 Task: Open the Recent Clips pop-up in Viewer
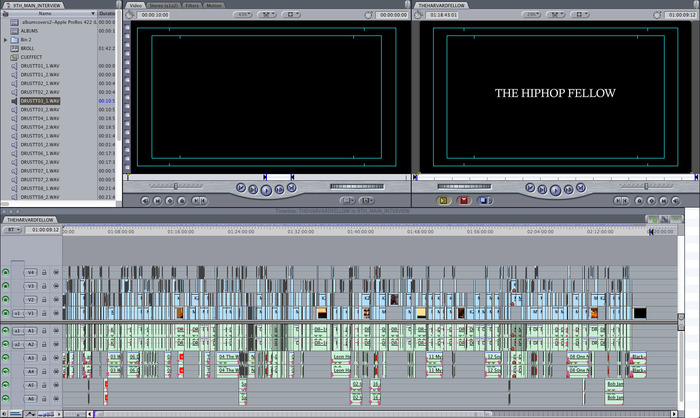347,201
